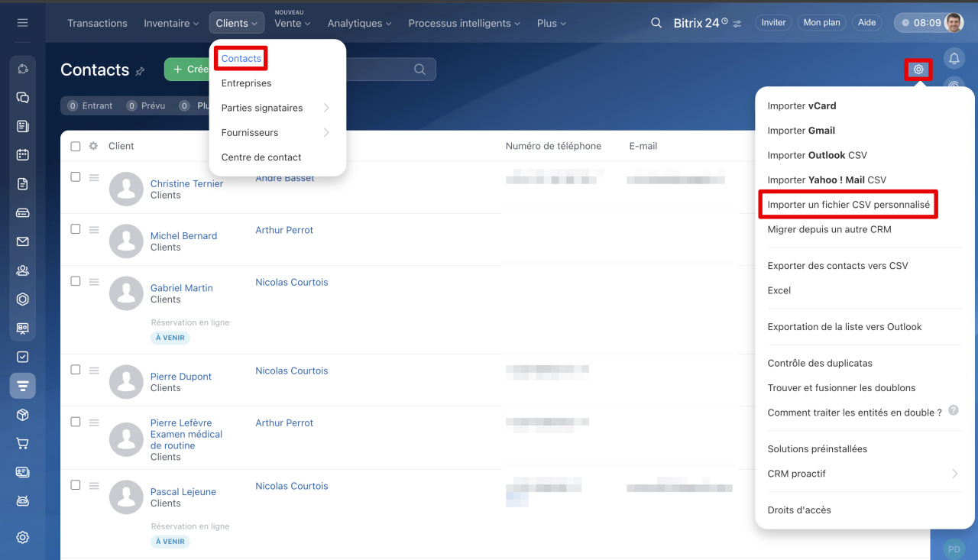
Task: Expand the Analytiques dropdown in top navigation
Action: 359,23
